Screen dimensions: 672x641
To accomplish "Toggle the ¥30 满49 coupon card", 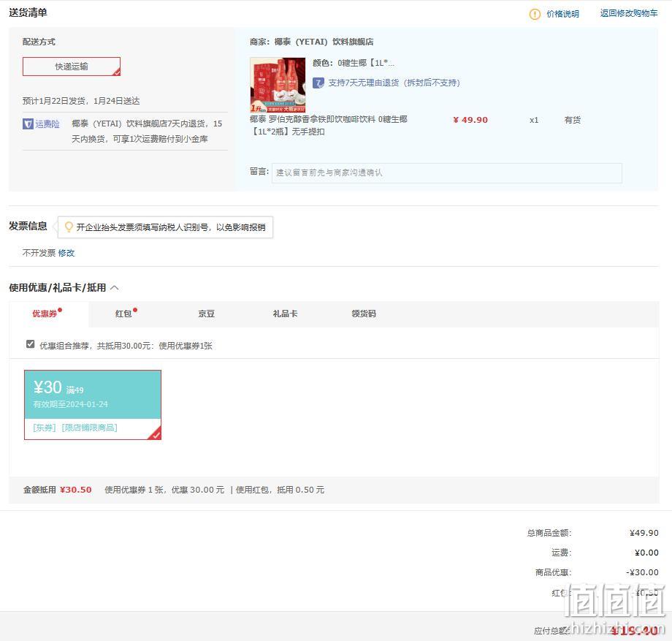I will pyautogui.click(x=93, y=405).
